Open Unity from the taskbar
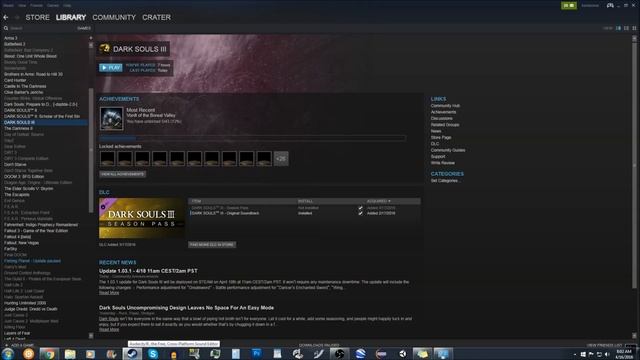The image size is (640, 360). (x=402, y=354)
